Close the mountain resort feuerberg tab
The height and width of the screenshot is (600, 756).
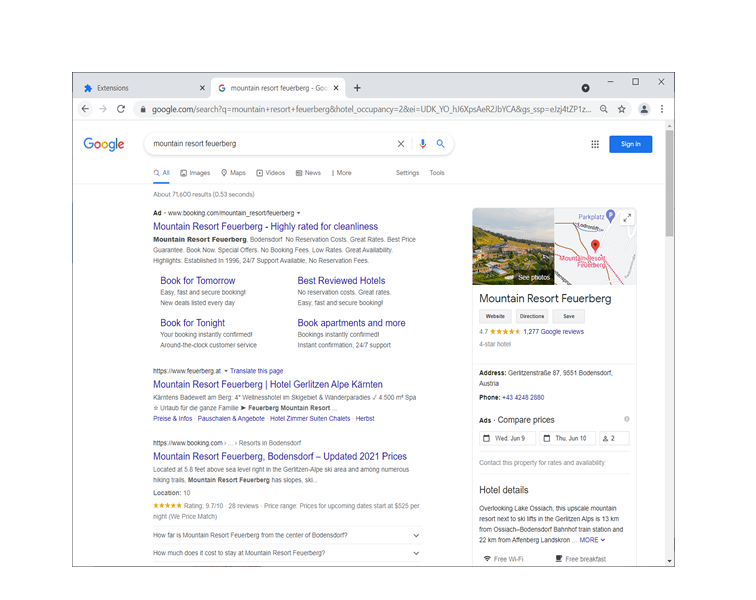point(336,88)
